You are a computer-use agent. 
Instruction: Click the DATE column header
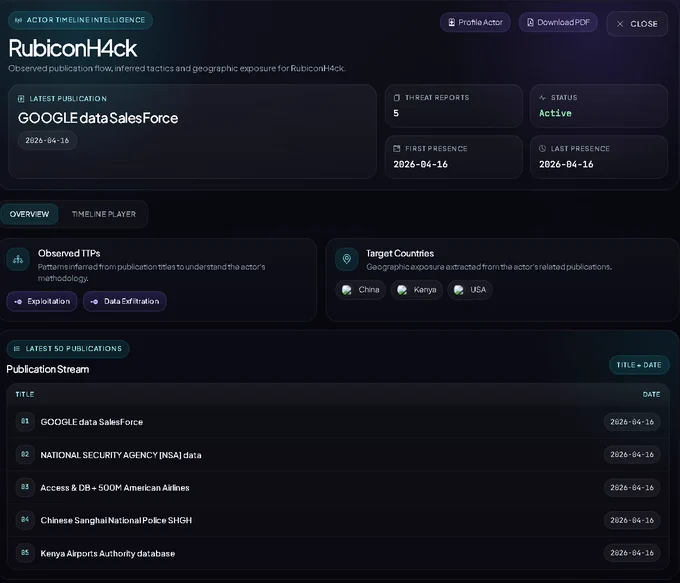click(651, 394)
